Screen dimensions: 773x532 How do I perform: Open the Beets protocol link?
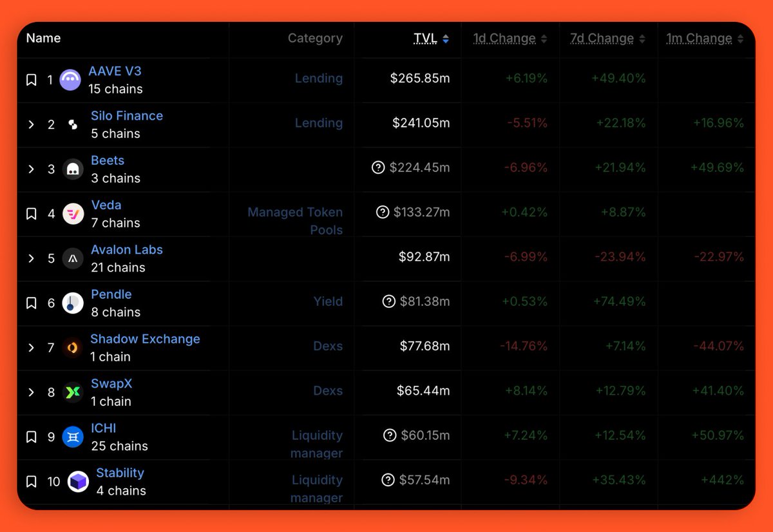(x=108, y=160)
